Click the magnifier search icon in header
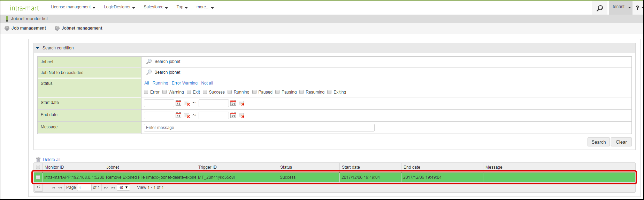 pyautogui.click(x=599, y=8)
